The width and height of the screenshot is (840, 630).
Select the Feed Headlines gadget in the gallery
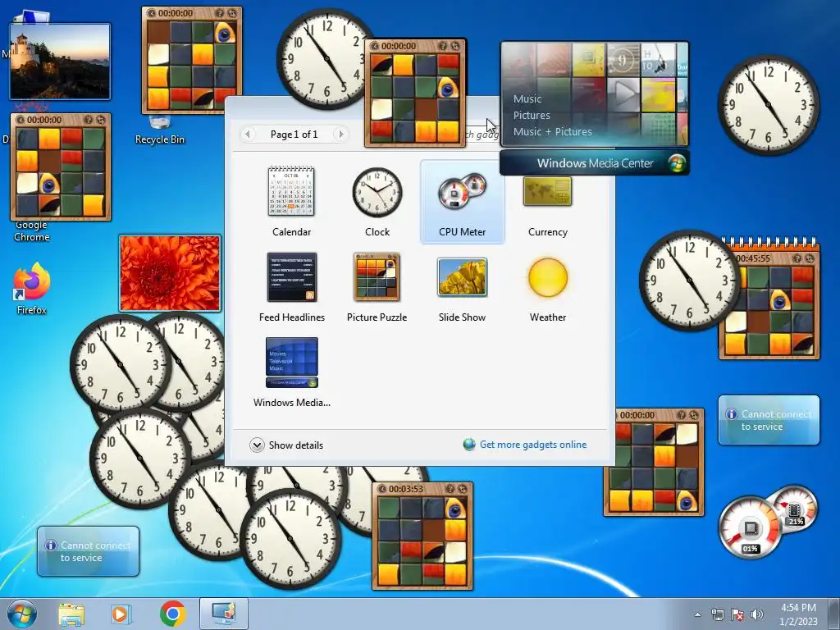pyautogui.click(x=291, y=287)
